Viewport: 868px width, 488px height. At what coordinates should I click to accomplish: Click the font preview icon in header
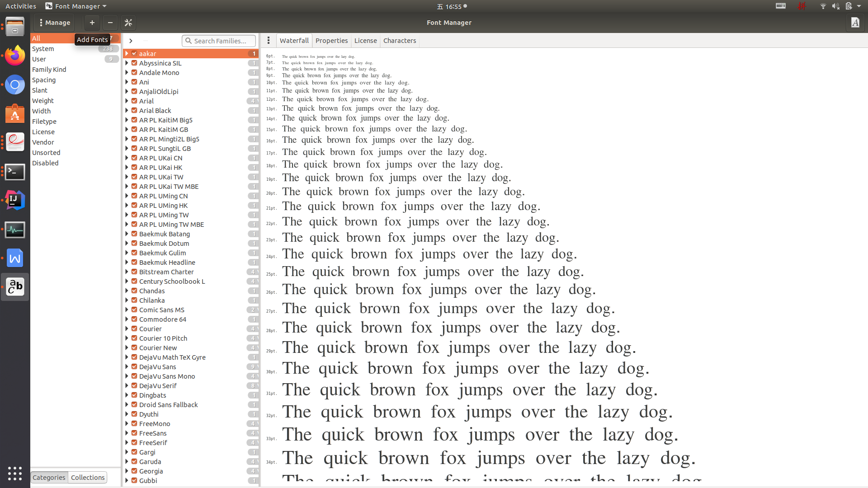tap(855, 23)
